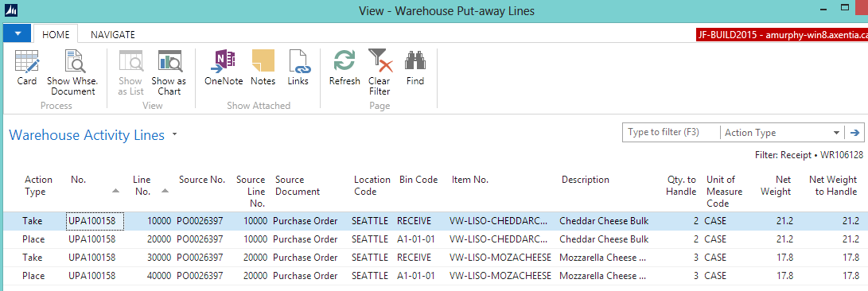Click Show Whse. Document icon

point(73,72)
